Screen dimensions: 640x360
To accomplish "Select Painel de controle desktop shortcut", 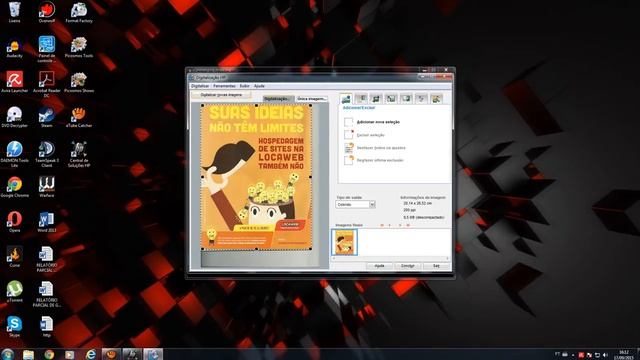I will coord(47,49).
